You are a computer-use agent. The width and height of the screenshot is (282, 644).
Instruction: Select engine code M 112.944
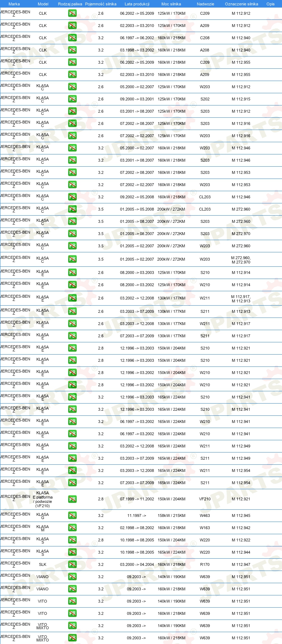241,552
